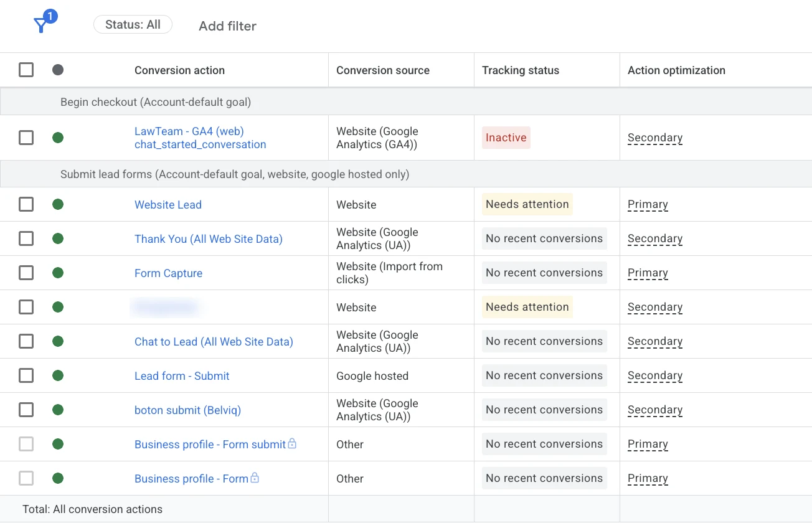This screenshot has height=523, width=812.
Task: Select Submit lead forms goal group header
Action: (406, 174)
